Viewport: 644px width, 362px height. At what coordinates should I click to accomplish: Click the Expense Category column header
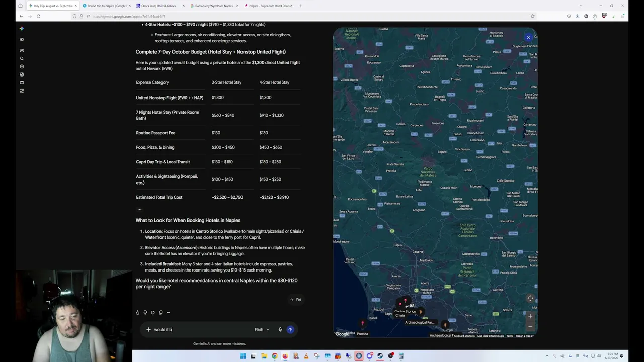coord(152,82)
